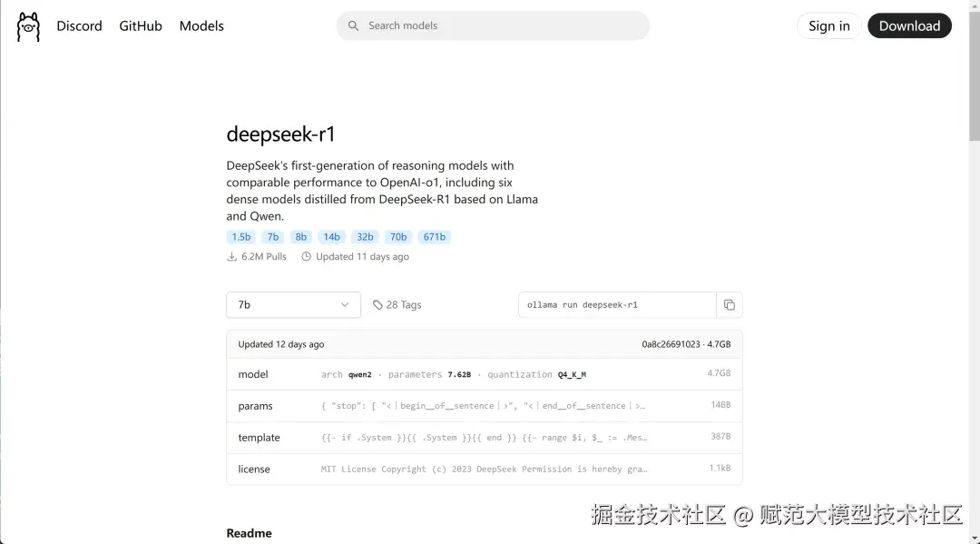The width and height of the screenshot is (980, 544).
Task: Click the Download button
Action: coord(909,25)
